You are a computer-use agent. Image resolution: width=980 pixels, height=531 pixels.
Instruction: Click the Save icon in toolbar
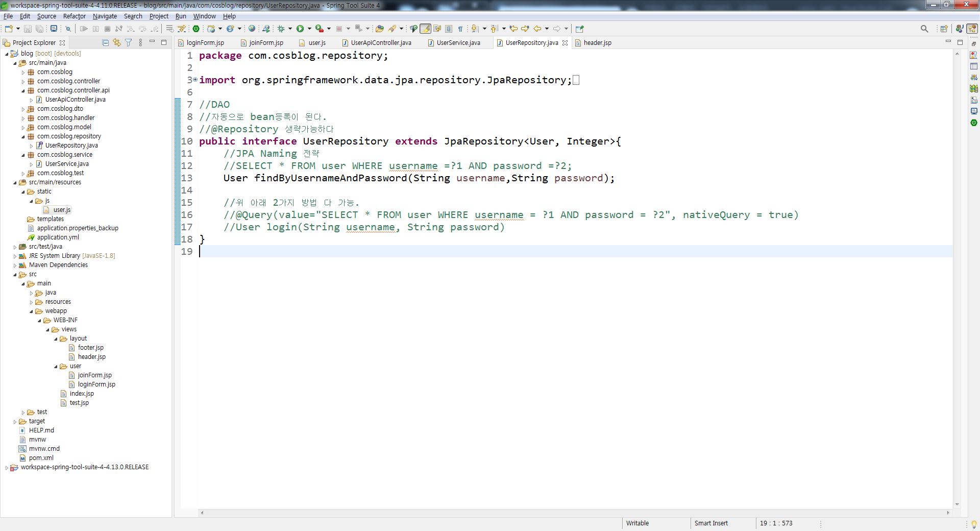tap(28, 29)
